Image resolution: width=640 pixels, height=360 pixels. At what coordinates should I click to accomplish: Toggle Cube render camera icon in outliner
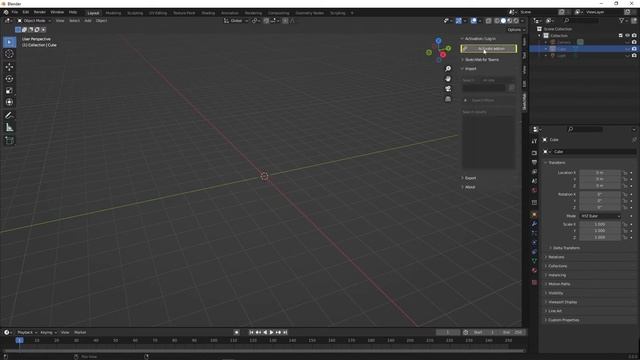[634, 49]
